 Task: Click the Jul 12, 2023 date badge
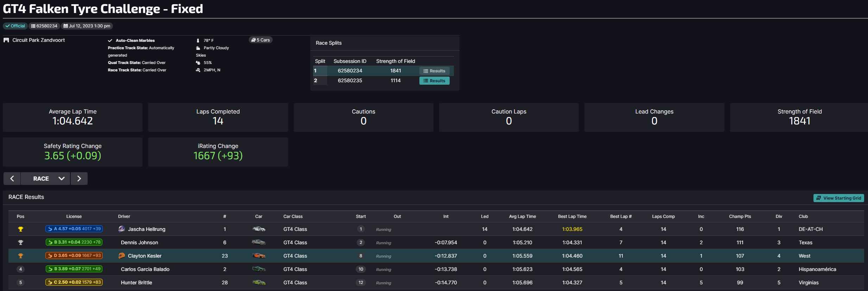coord(87,26)
